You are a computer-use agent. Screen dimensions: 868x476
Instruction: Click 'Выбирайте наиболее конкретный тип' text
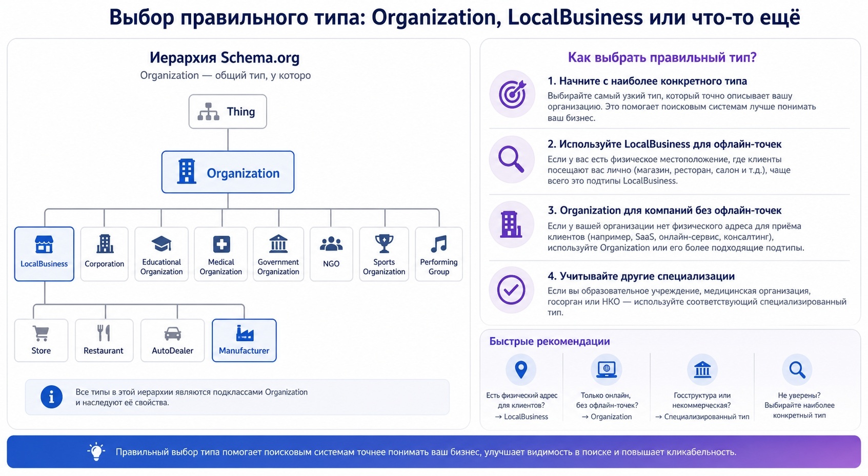pyautogui.click(x=799, y=410)
